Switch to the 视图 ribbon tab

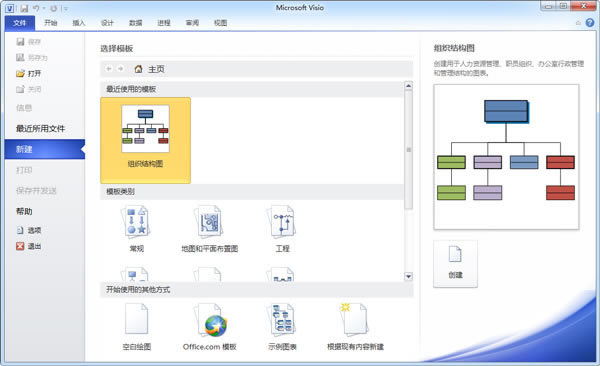[220, 23]
